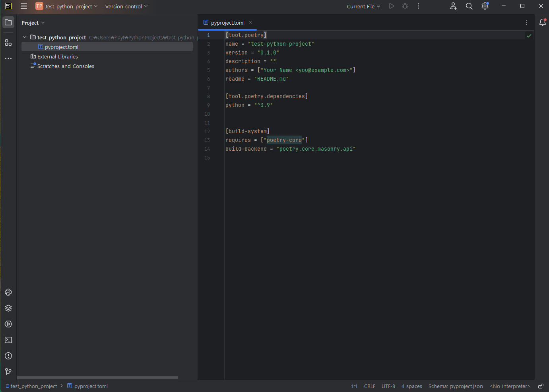
Task: Click the "0.1.0" version value
Action: click(268, 52)
